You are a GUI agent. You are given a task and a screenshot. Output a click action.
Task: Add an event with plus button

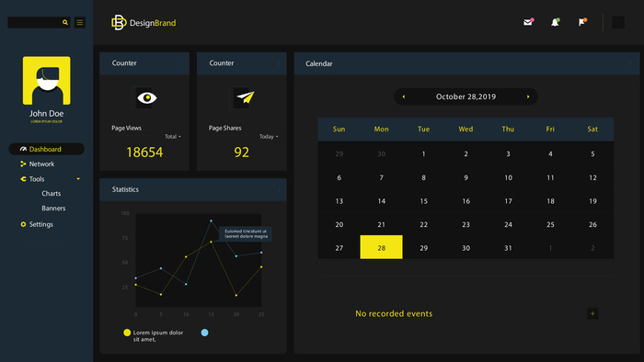(592, 313)
